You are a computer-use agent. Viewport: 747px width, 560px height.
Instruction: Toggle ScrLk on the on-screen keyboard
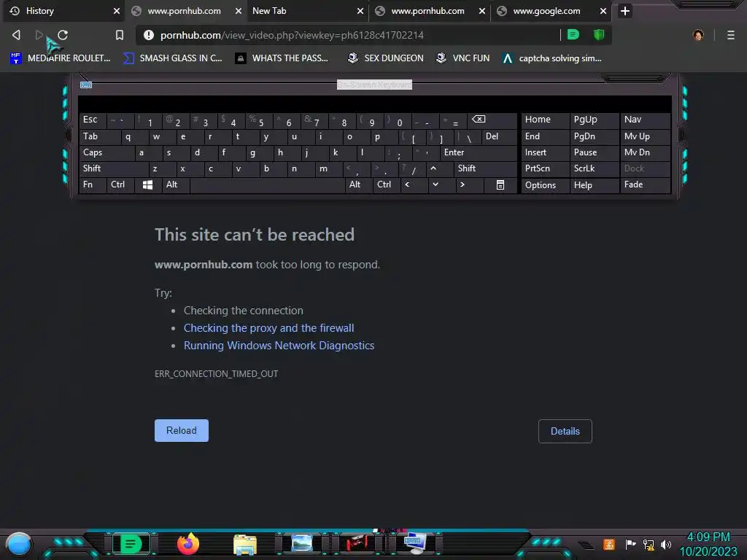click(x=594, y=168)
